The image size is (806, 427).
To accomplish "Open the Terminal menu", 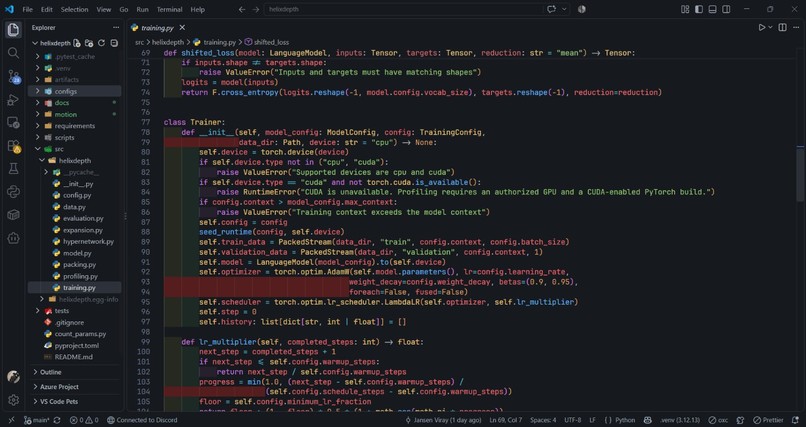I will 170,9.
